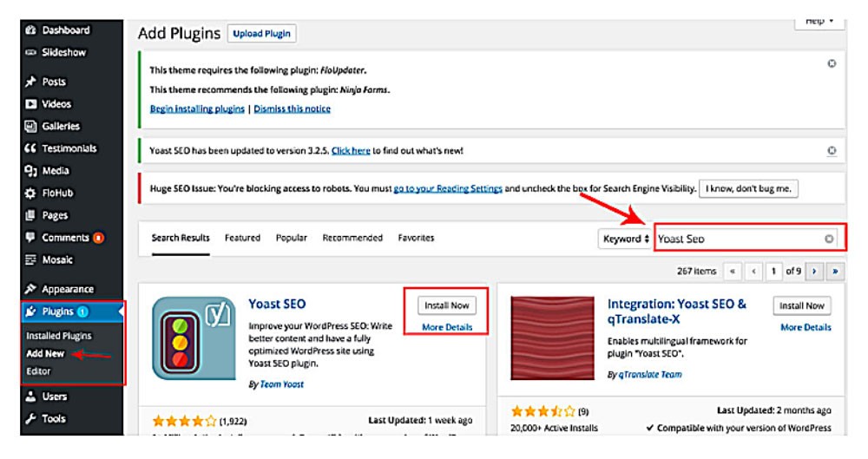Go to next results page
Screen dimensions: 868x459
click(814, 272)
